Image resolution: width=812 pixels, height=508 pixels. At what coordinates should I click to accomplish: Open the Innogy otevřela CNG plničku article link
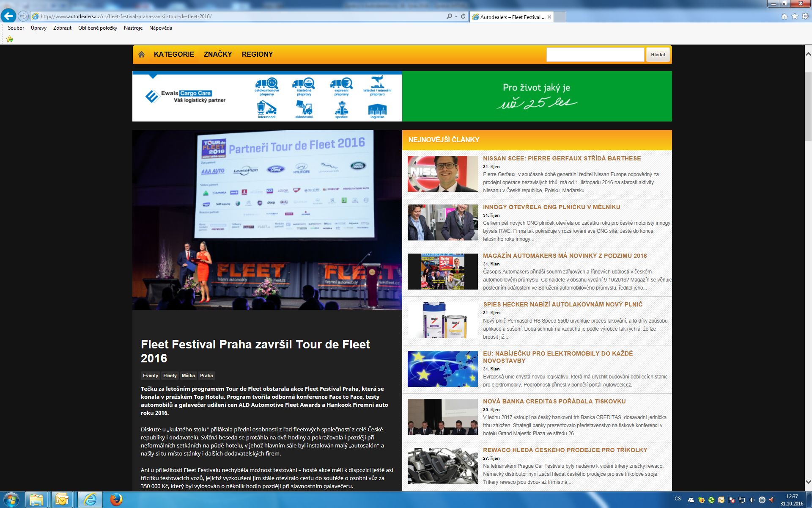552,207
